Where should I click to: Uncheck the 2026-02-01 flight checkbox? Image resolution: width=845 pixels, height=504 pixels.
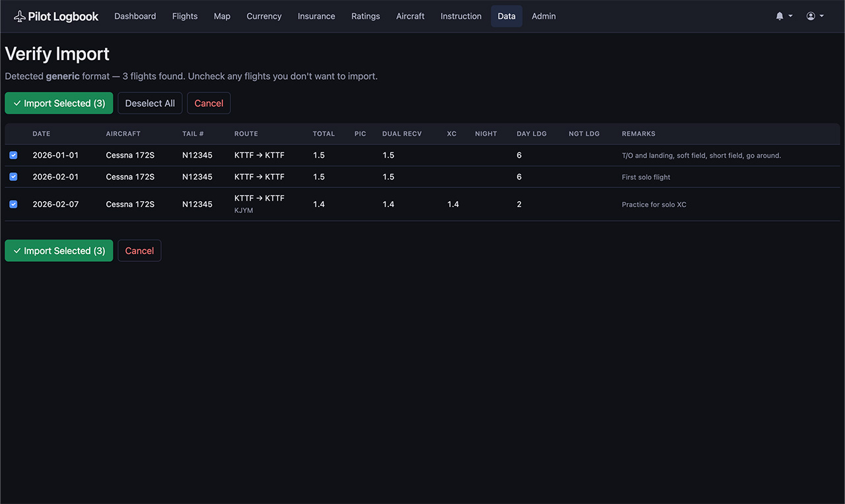click(13, 177)
